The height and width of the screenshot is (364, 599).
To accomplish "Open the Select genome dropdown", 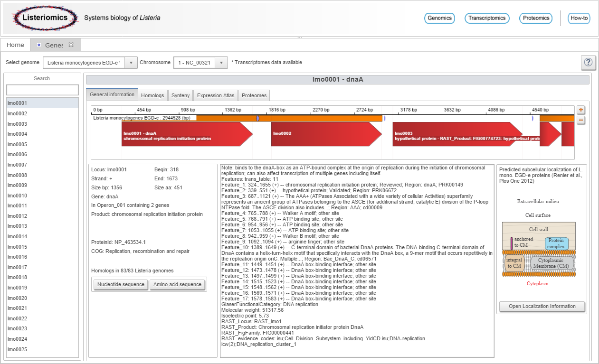I will (90, 63).
